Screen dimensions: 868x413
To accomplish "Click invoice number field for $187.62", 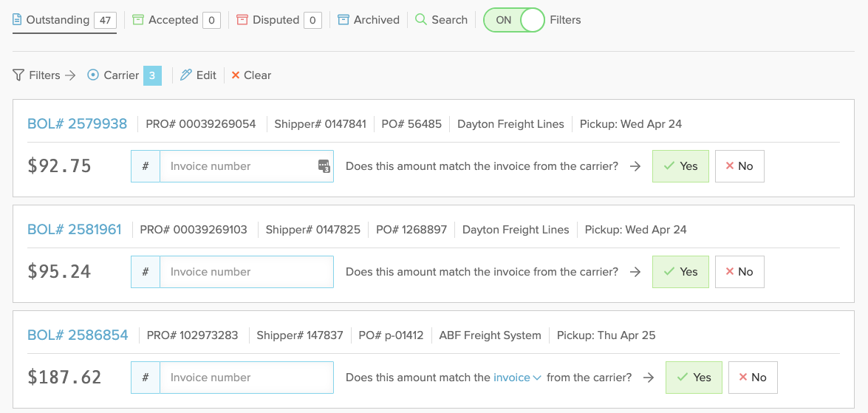I will [246, 378].
